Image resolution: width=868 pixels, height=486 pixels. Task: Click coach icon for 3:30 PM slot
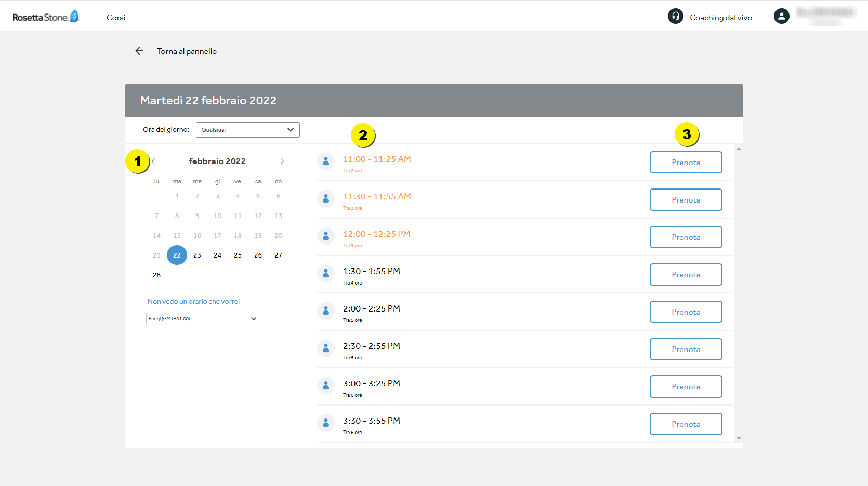coord(326,423)
